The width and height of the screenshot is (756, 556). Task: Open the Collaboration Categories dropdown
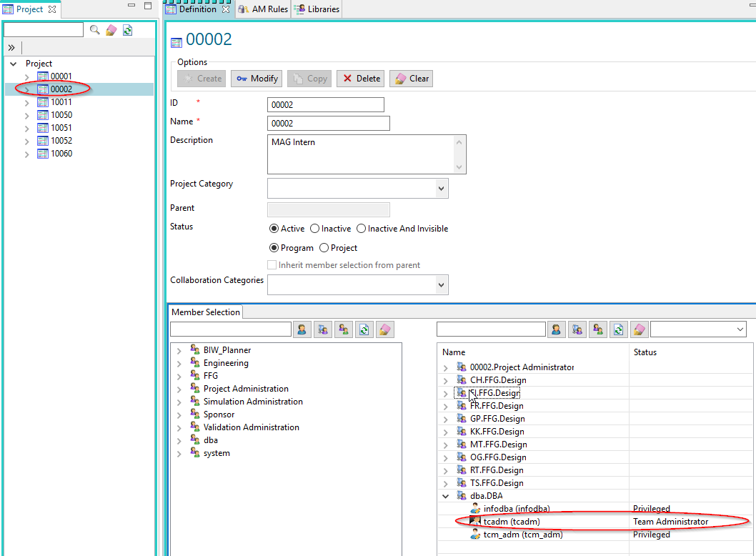click(x=441, y=284)
